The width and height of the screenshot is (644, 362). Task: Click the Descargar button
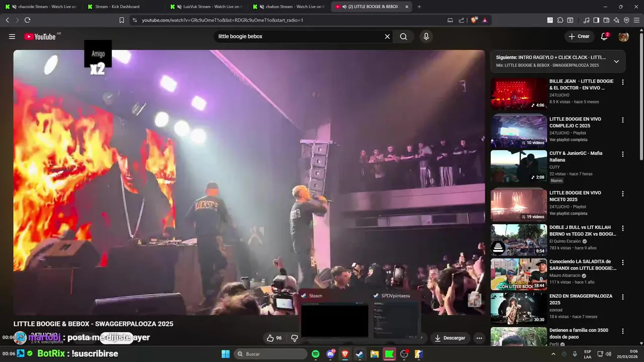pos(450,338)
